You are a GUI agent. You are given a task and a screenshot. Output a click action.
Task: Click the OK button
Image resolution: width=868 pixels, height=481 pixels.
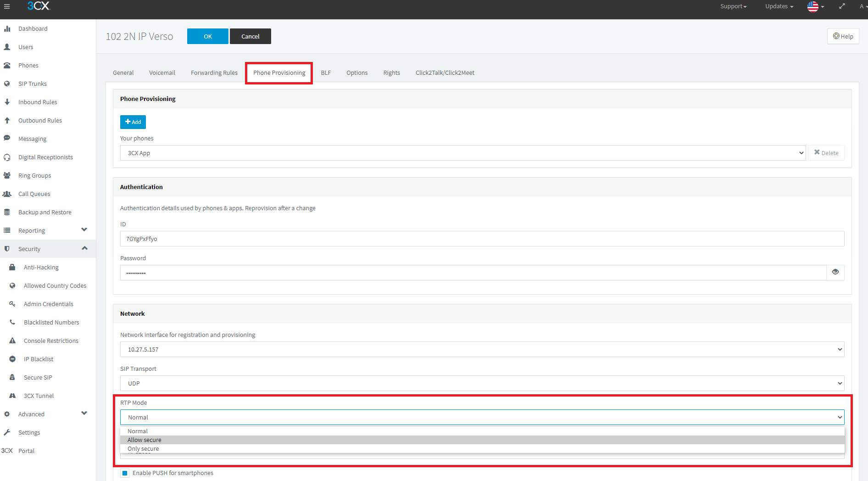click(207, 36)
